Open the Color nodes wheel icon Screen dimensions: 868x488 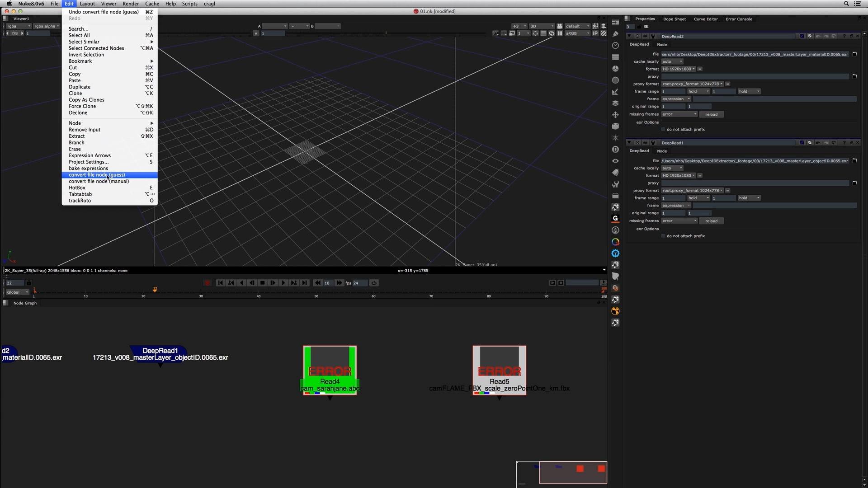coord(615,69)
